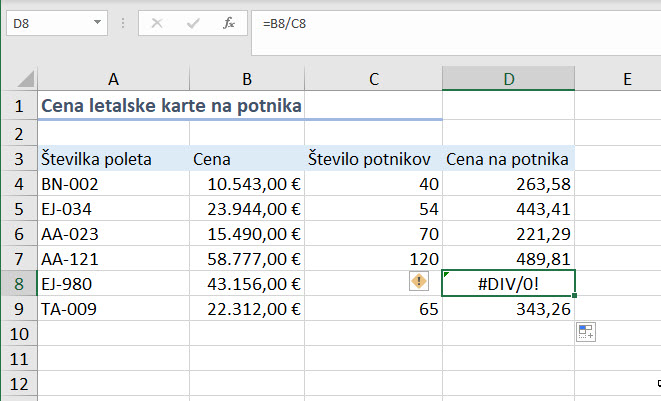Click price cell 10.543,00 €

click(x=247, y=183)
